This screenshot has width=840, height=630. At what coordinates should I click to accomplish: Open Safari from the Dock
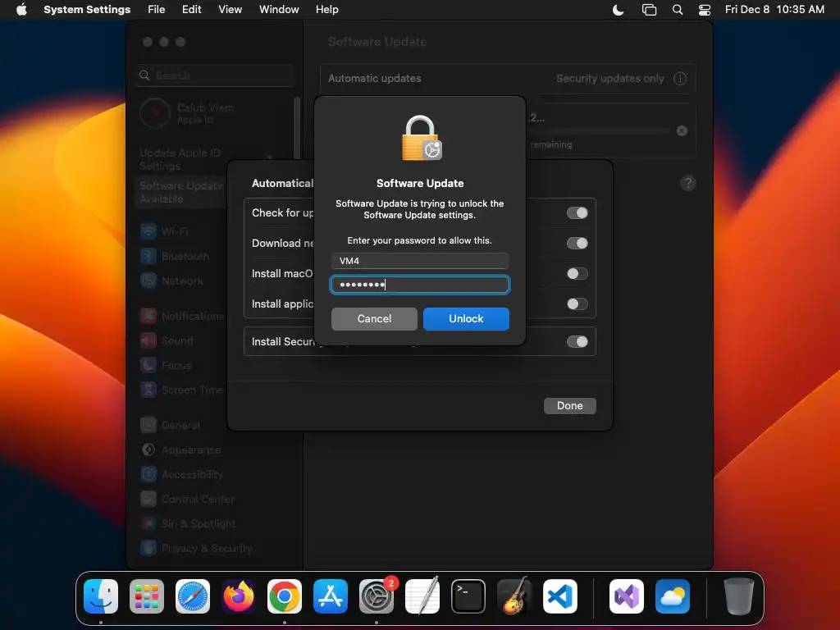coord(193,596)
